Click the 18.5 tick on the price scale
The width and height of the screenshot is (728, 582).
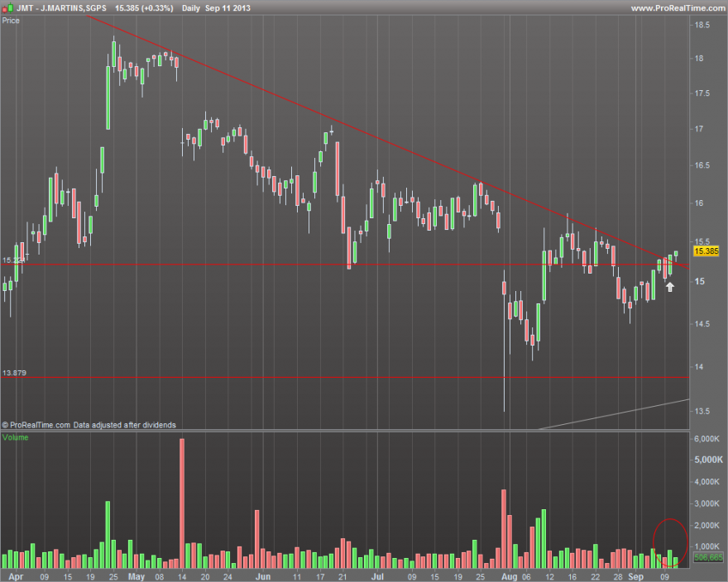702,25
